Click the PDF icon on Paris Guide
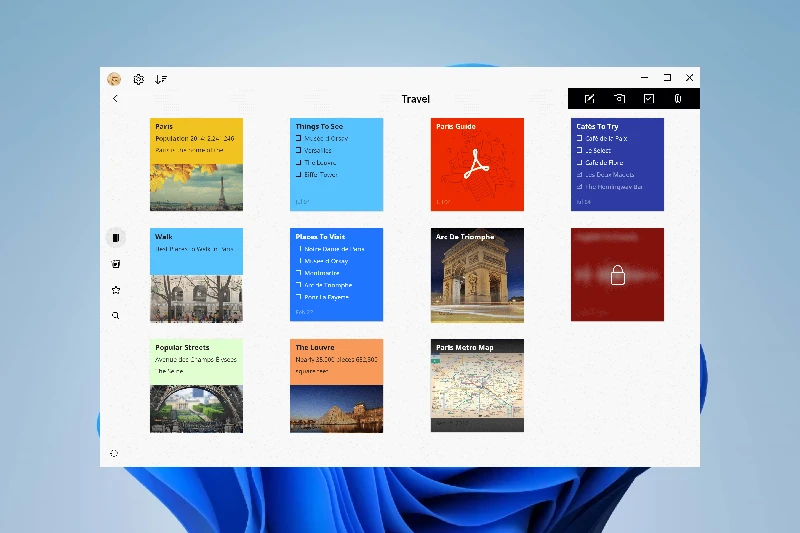This screenshot has width=800, height=533. click(477, 164)
